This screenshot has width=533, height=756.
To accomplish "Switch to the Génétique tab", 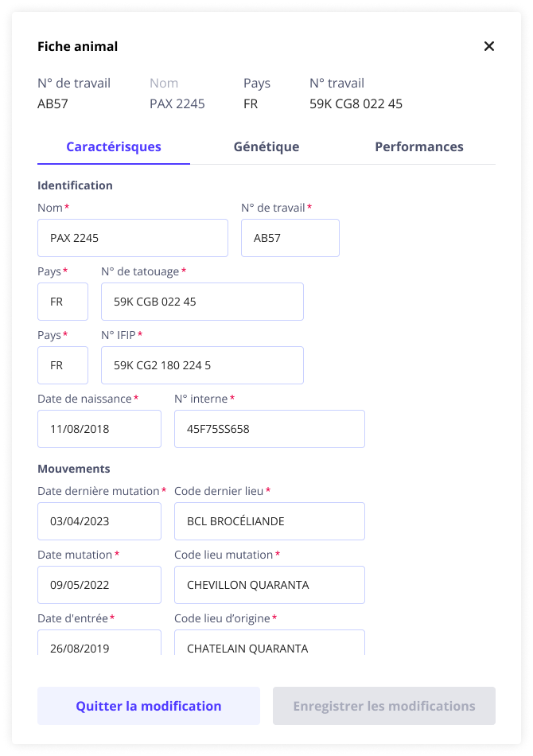I will click(266, 146).
